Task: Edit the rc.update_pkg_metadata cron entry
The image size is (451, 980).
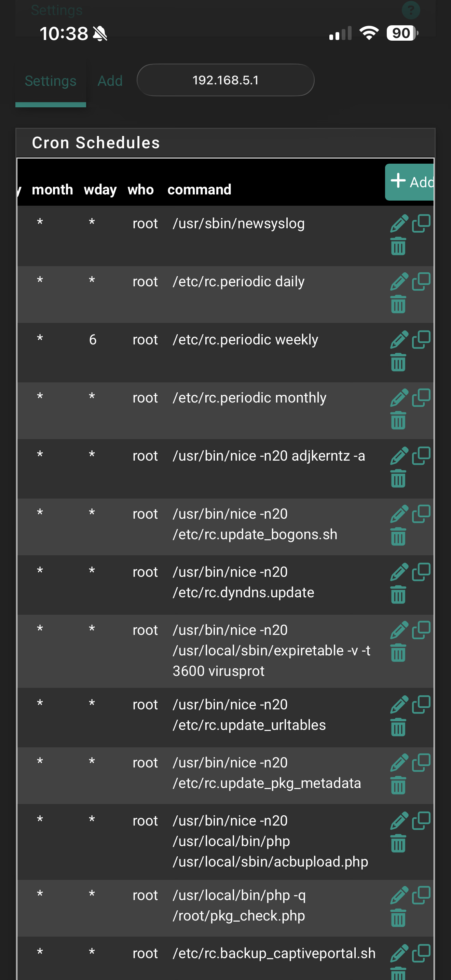Action: 399,763
